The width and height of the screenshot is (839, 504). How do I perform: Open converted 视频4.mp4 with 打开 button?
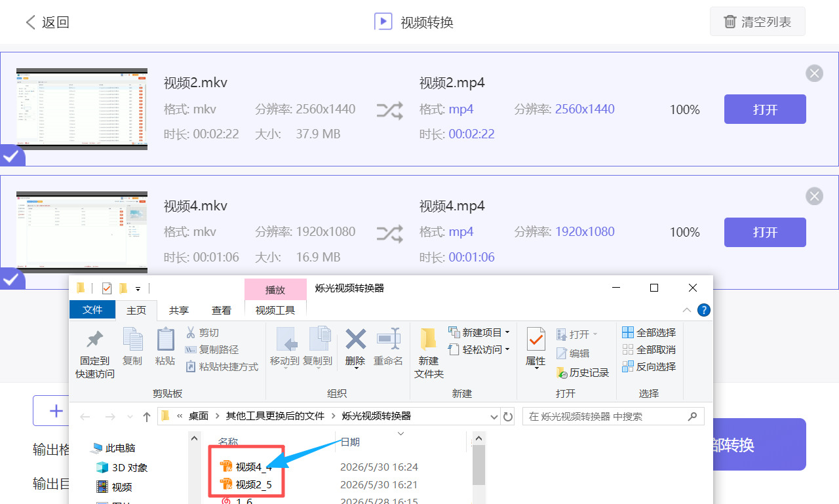(765, 232)
